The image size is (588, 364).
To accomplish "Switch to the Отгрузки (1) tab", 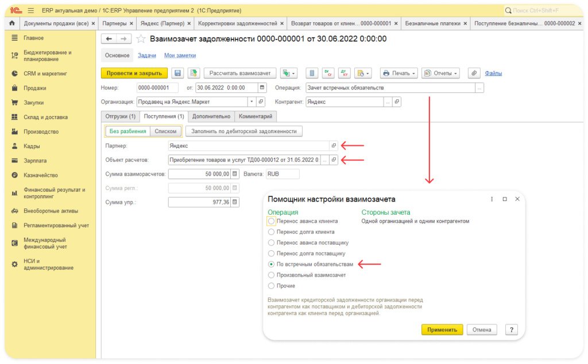I will coord(120,117).
